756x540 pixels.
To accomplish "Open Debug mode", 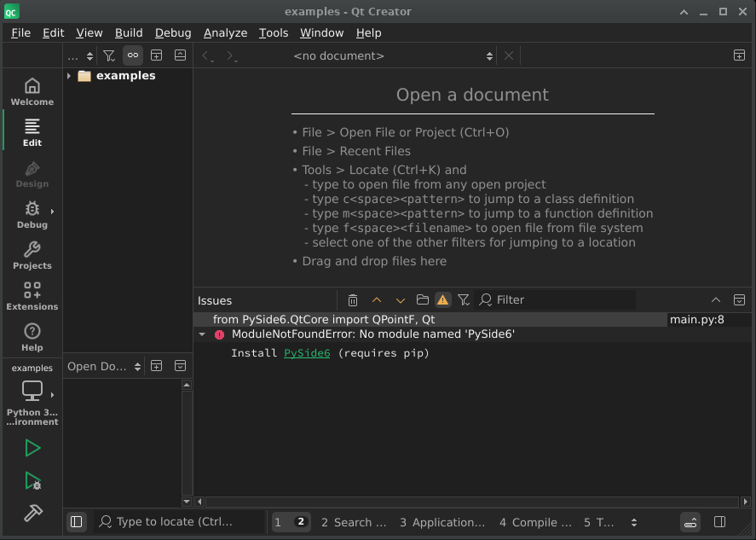I will point(32,215).
